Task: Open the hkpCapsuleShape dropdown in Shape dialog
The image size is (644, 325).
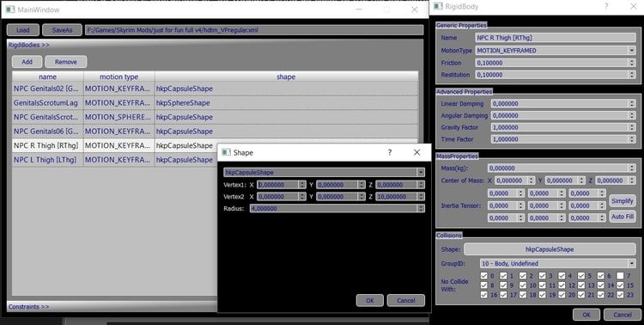Action: 324,172
